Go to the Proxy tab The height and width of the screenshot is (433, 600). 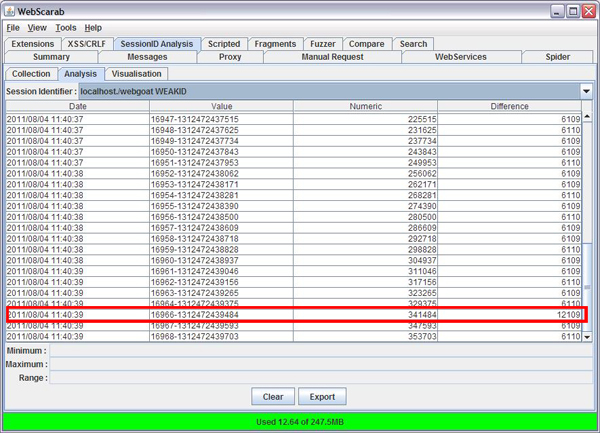tap(231, 57)
